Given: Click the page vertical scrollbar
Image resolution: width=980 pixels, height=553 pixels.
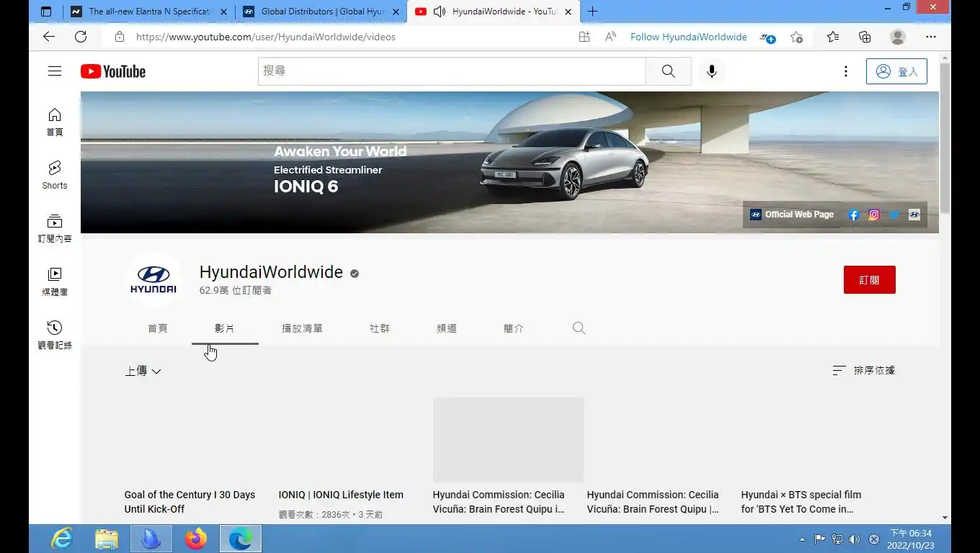Looking at the screenshot, I should pyautogui.click(x=945, y=137).
